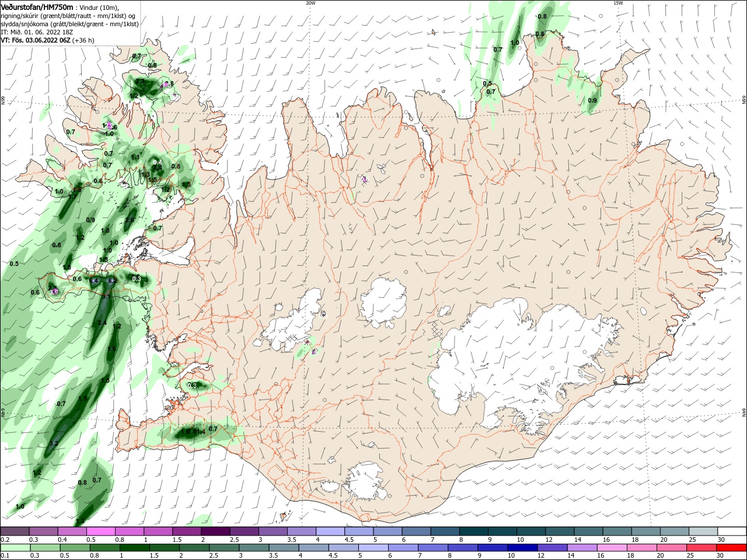Select light pink rain swatch between 16 and 18
747x560 pixels.
(612, 548)
